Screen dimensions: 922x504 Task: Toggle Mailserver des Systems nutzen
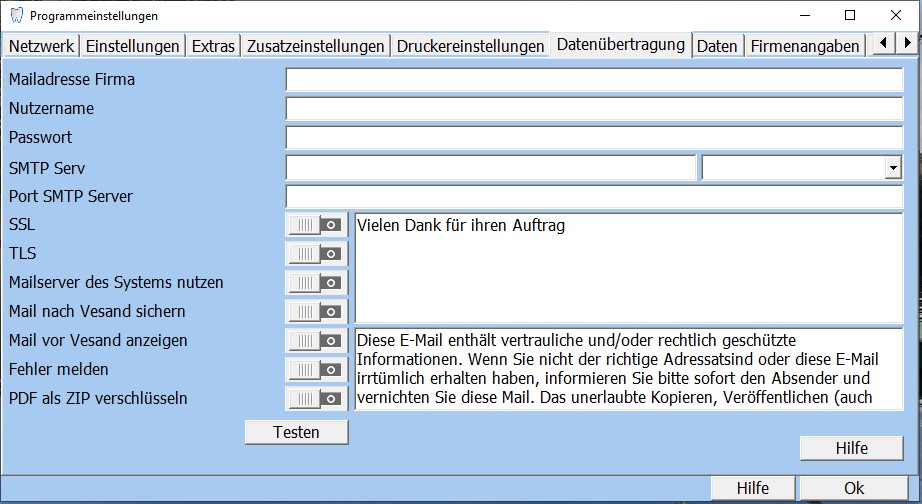tap(316, 284)
